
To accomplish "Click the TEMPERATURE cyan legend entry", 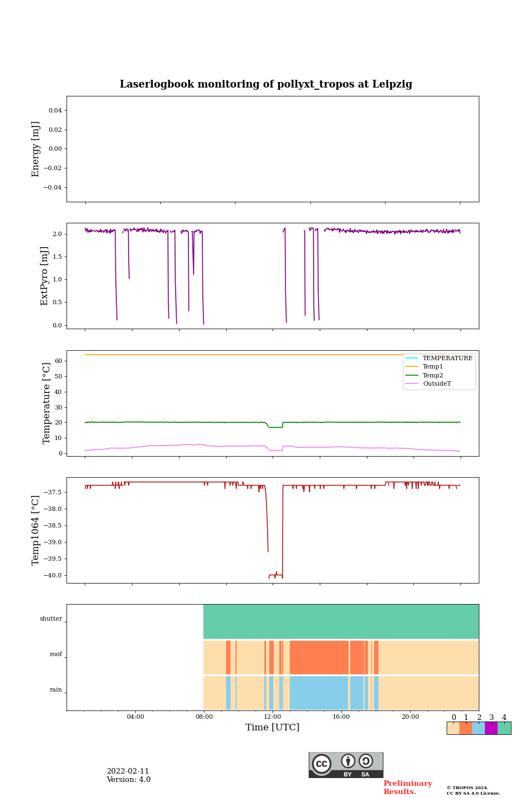I will (447, 358).
